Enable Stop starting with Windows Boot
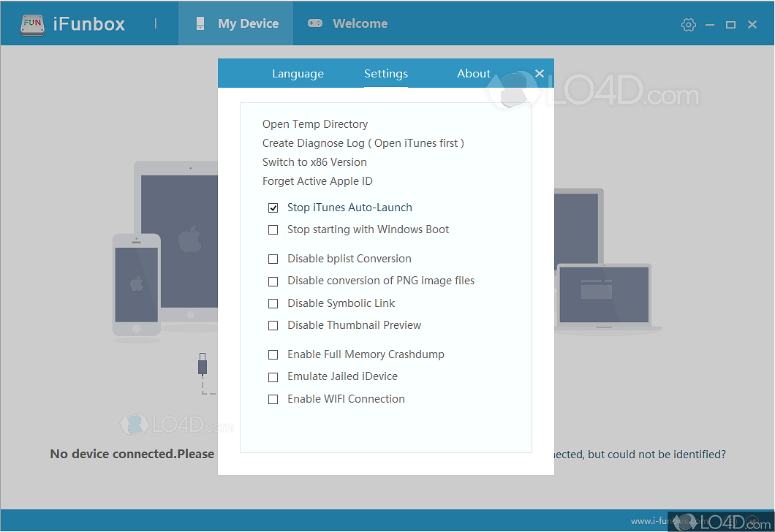Viewport: 775px width, 532px height. tap(273, 229)
